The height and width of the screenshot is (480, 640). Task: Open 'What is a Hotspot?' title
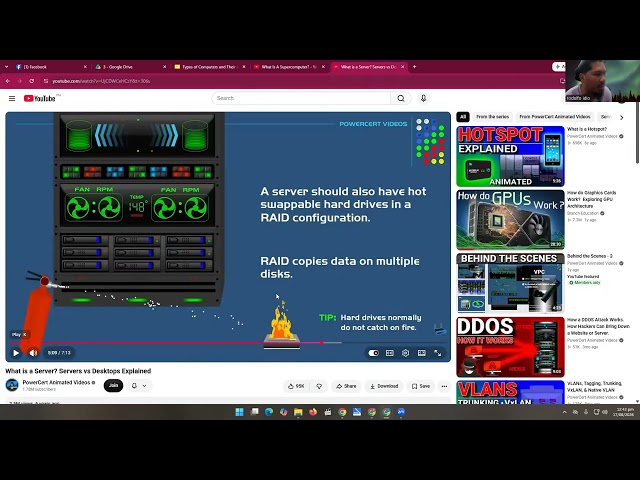[587, 129]
